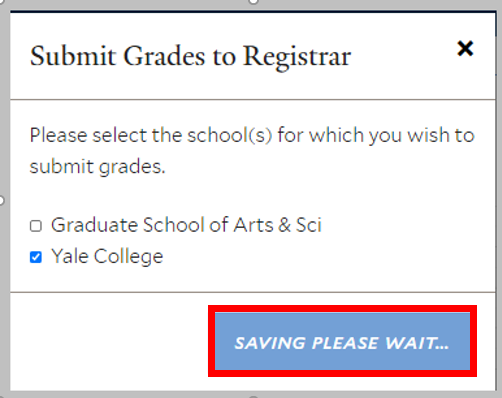
Task: Click the 'submit grades.' text line
Action: coord(97,166)
